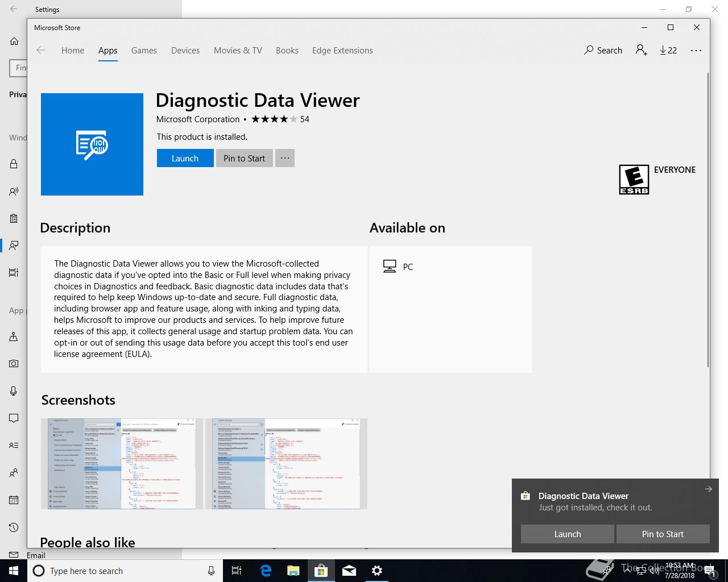Open Mail from the taskbar
The image size is (728, 582).
[349, 571]
